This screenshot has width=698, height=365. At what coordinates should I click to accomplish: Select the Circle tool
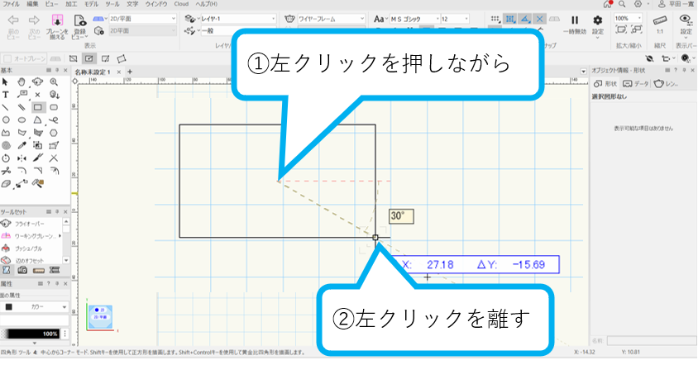coord(5,120)
